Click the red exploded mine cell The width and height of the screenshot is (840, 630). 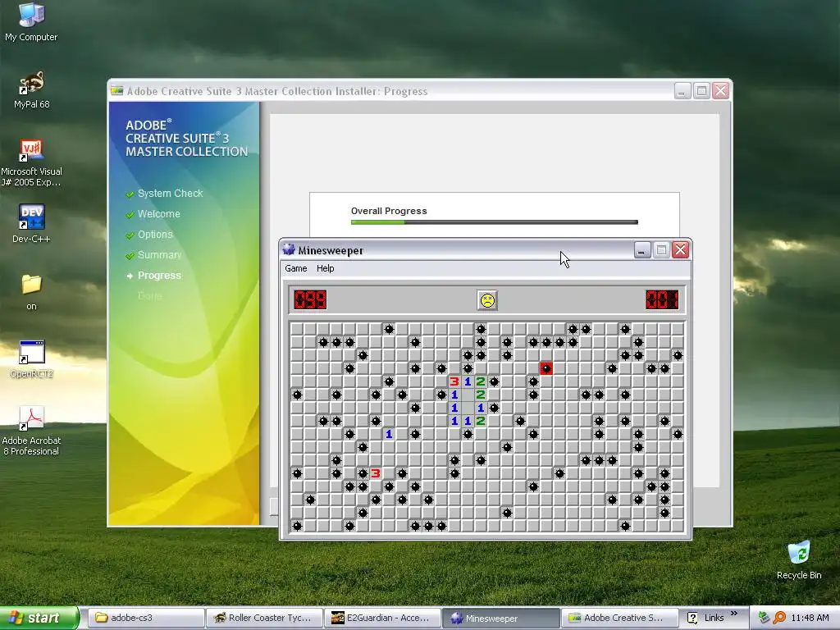pyautogui.click(x=546, y=368)
